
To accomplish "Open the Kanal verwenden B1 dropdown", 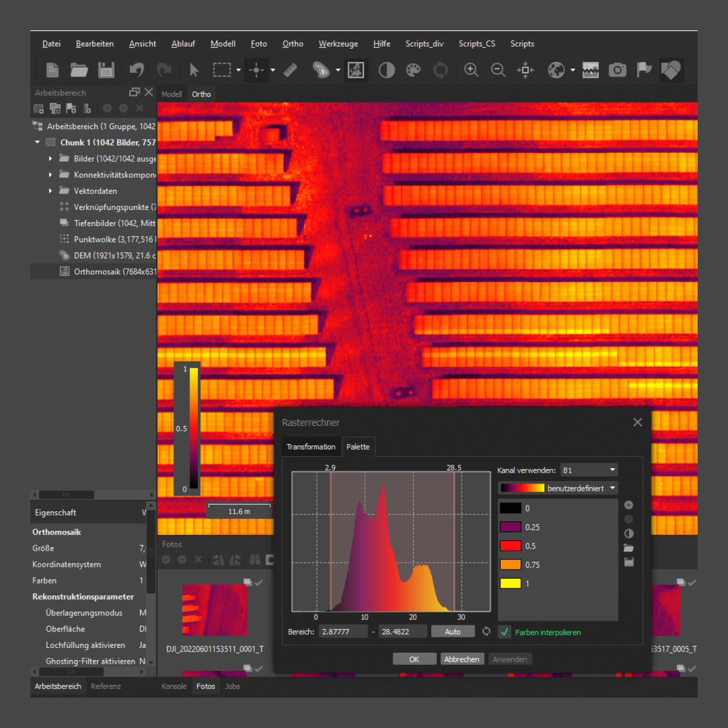I will [x=589, y=470].
